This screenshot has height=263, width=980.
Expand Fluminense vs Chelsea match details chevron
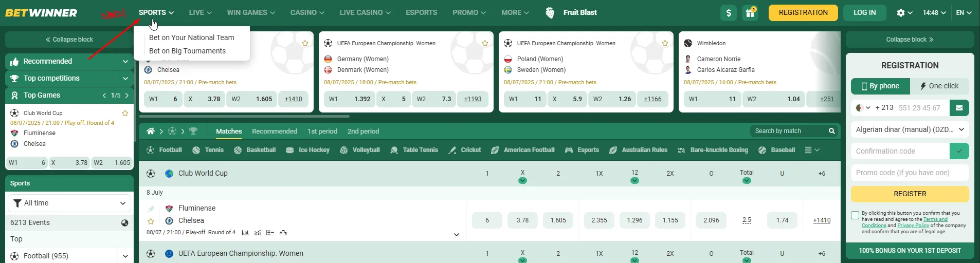coord(456,235)
